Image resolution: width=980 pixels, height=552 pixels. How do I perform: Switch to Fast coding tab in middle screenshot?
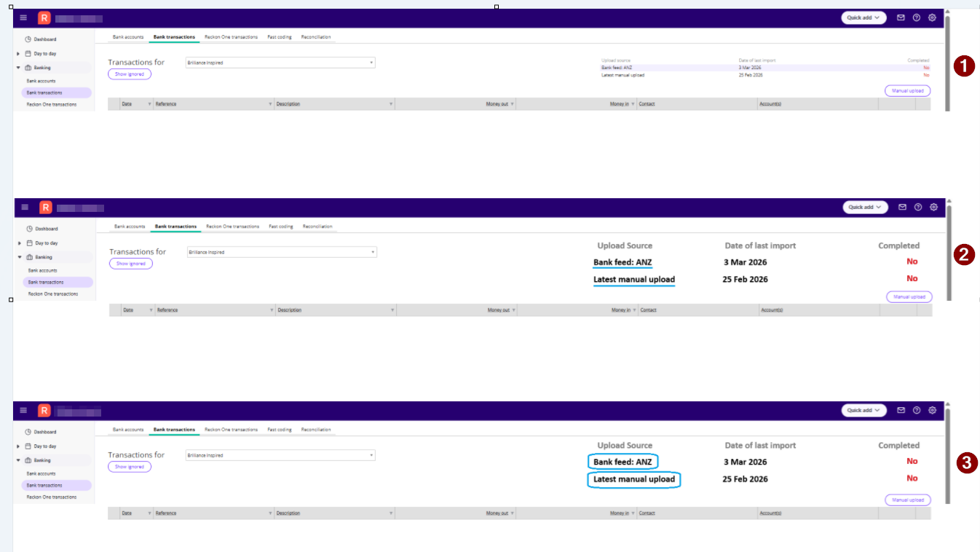[x=280, y=226]
